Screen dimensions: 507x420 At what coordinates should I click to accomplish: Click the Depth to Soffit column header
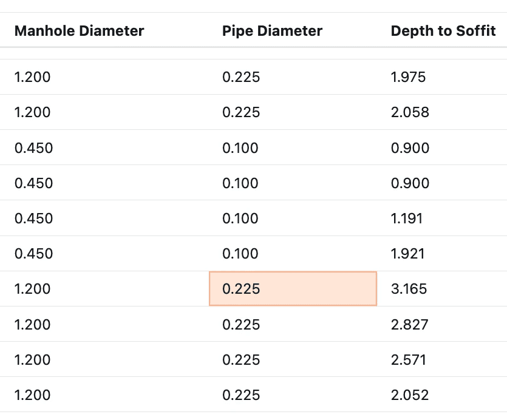click(x=443, y=31)
